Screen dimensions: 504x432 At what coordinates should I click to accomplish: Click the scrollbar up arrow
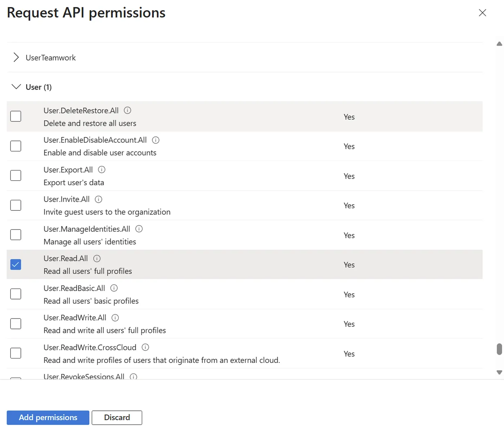[499, 44]
